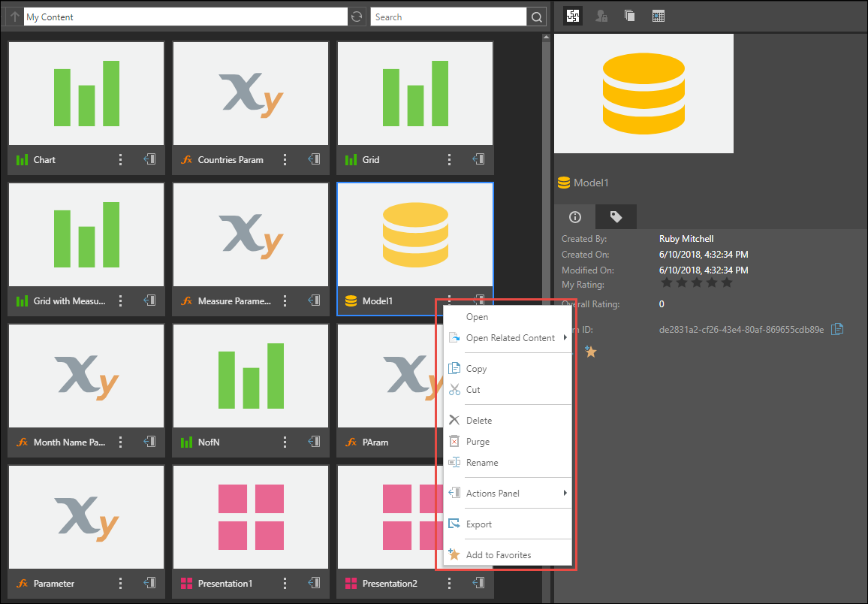Image resolution: width=868 pixels, height=604 pixels.
Task: Set My Rating to five stars
Action: (726, 283)
